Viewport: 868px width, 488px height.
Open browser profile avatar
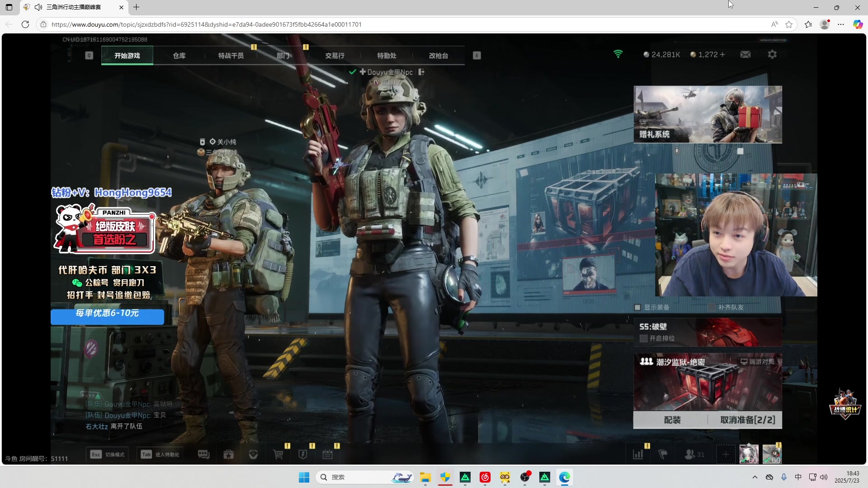(825, 24)
